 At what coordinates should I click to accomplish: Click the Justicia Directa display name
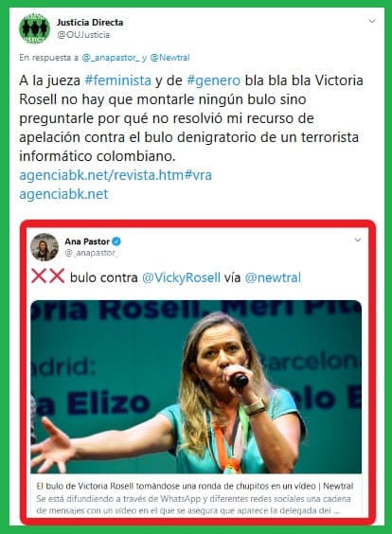pyautogui.click(x=90, y=23)
